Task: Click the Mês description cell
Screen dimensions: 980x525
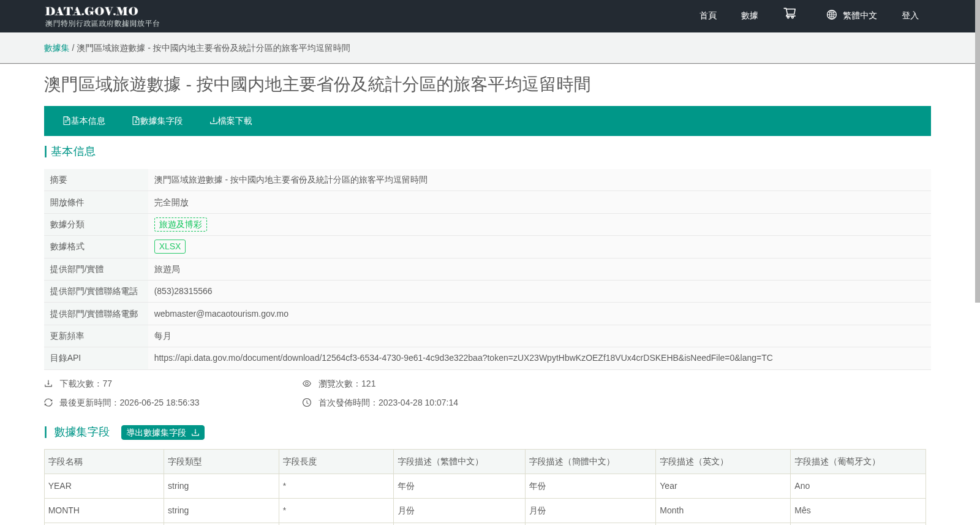Action: pyautogui.click(x=858, y=510)
